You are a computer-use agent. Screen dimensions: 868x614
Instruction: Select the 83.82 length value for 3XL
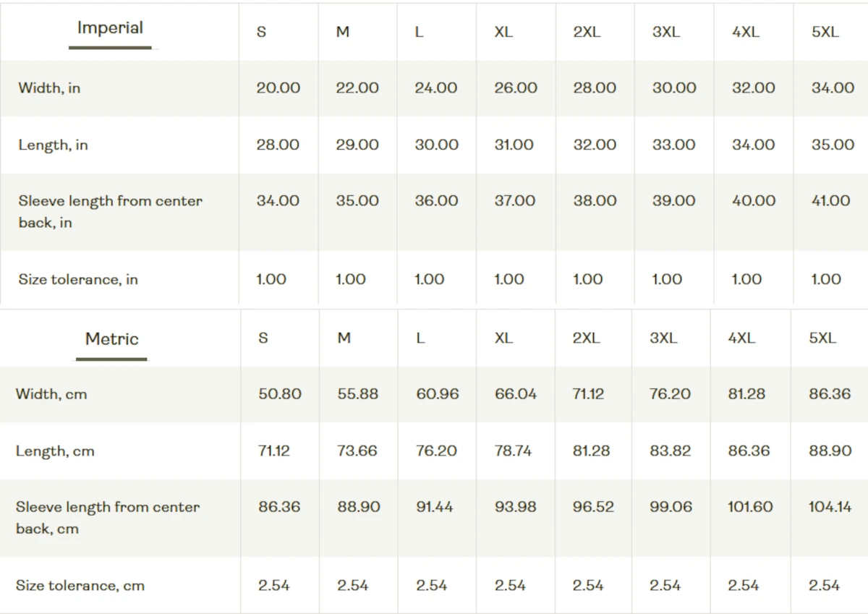pos(671,451)
